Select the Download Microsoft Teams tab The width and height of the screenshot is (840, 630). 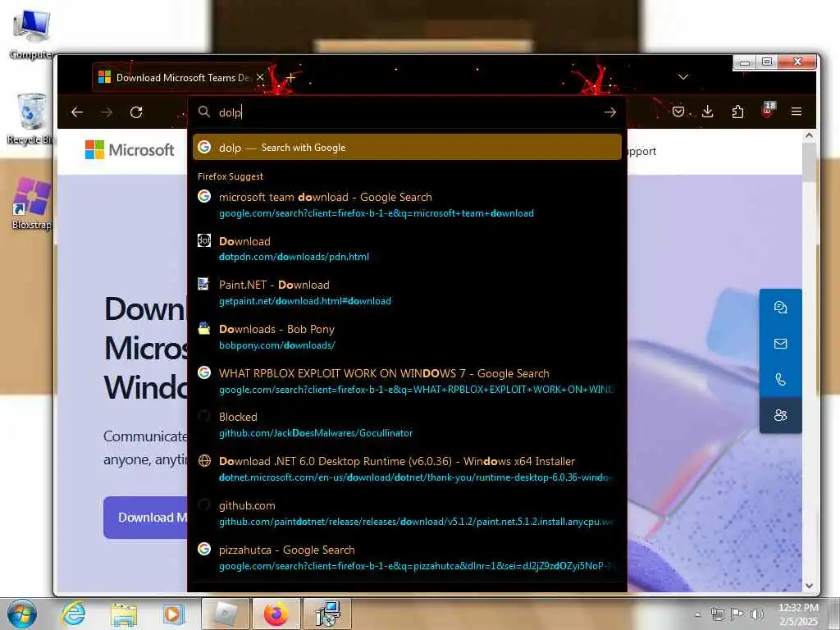(x=180, y=78)
